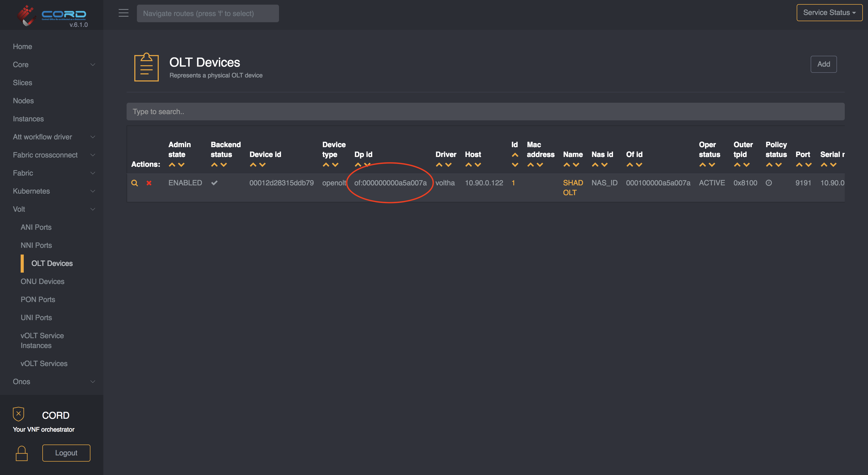Sort Nas id descending
The width and height of the screenshot is (868, 475).
605,165
